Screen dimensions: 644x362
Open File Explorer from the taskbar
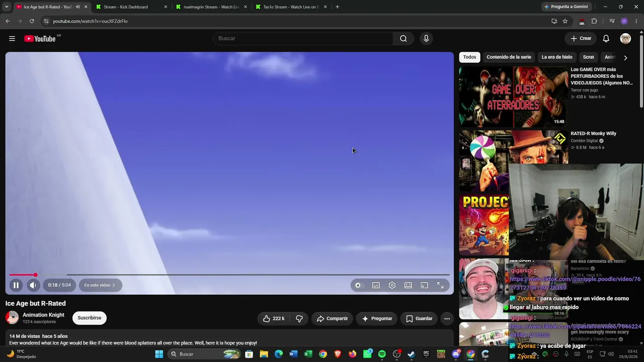264,354
